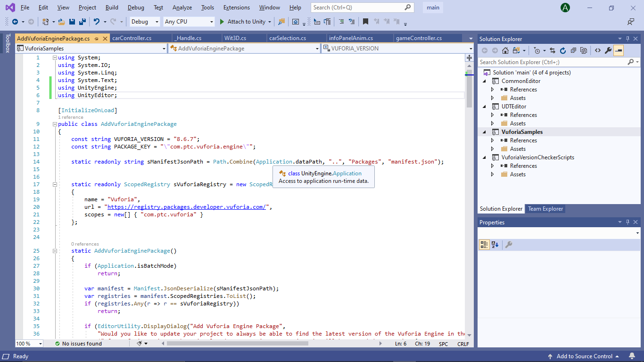Screen dimensions: 644x362
Task: Close the AddVuforiaEnginePackage.cs tab
Action: 105,39
